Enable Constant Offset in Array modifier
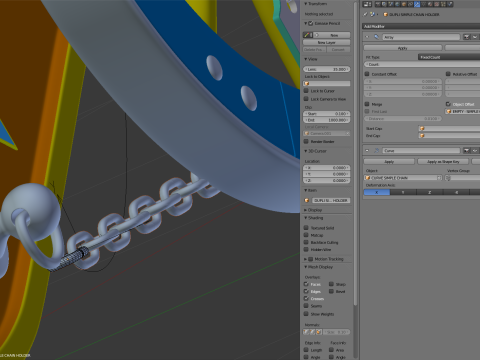 coord(367,74)
